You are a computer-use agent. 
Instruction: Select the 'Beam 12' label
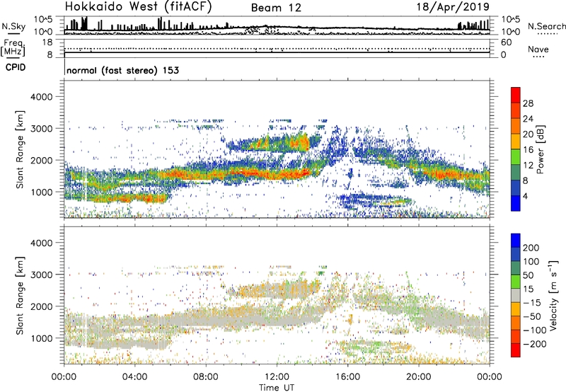point(276,8)
